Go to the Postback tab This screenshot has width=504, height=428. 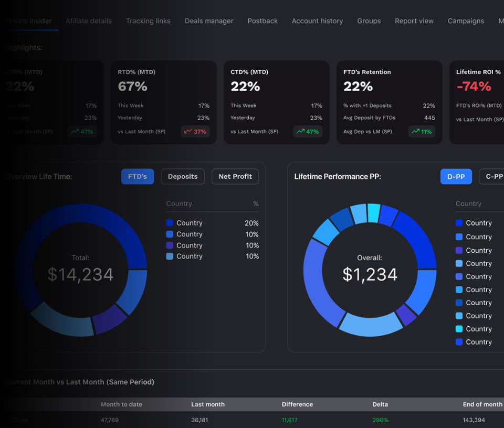[262, 21]
